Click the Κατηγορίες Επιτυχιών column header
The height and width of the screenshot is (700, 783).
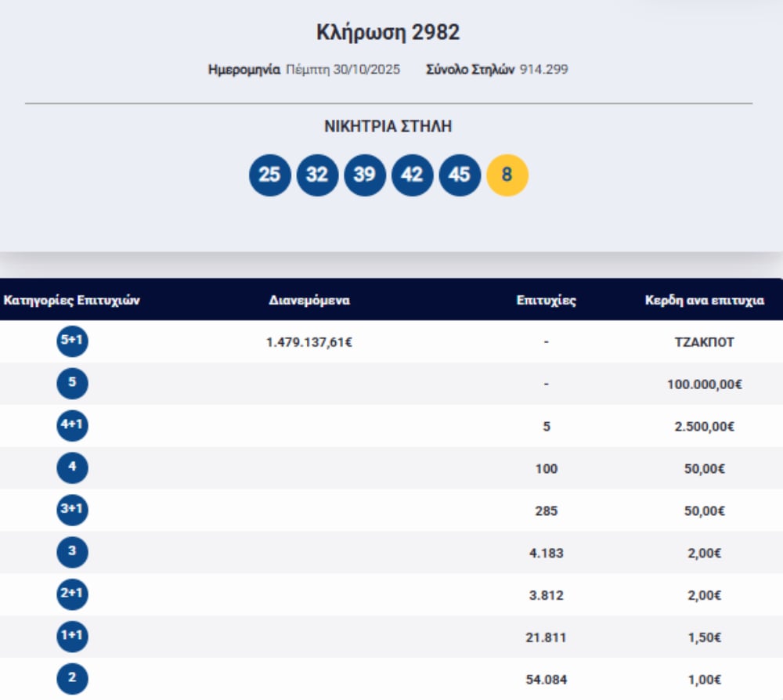click(x=72, y=300)
